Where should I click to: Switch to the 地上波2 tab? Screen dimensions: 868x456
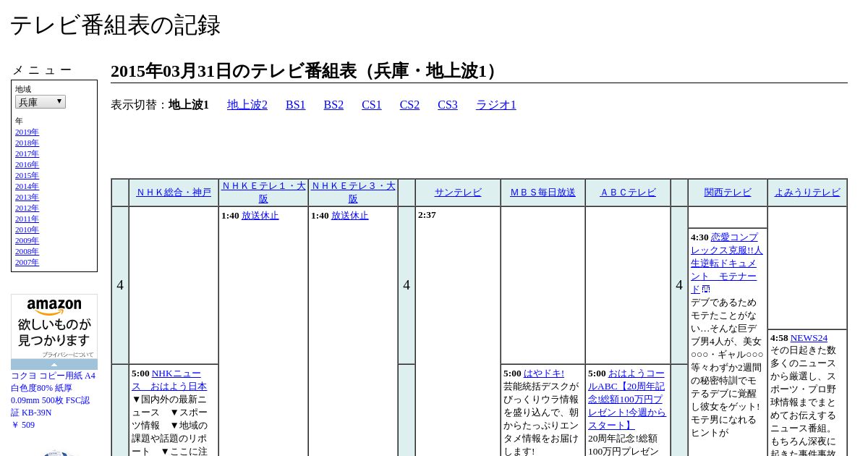247,105
